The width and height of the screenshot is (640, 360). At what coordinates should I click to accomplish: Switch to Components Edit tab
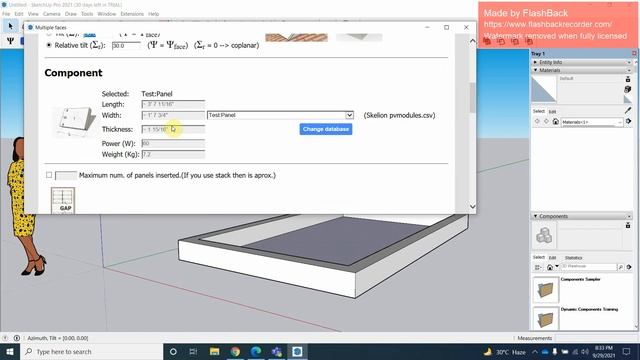[552, 258]
